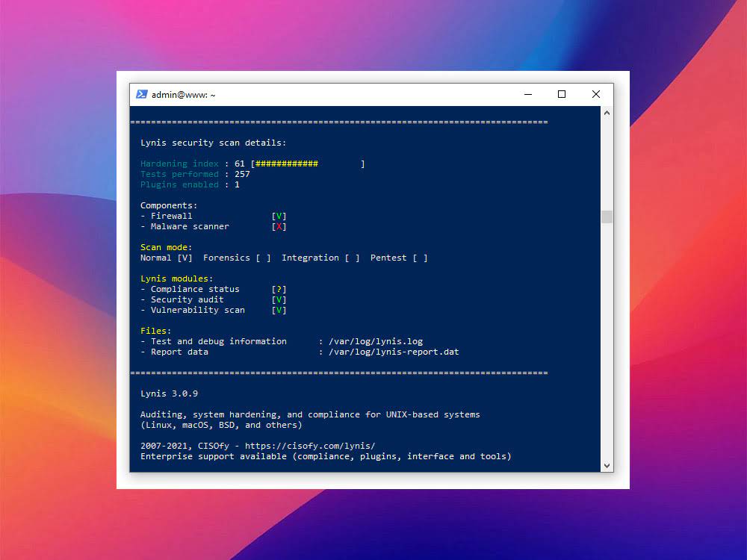This screenshot has height=560, width=747.
Task: Click the Integration [ ] marker
Action: (x=352, y=258)
